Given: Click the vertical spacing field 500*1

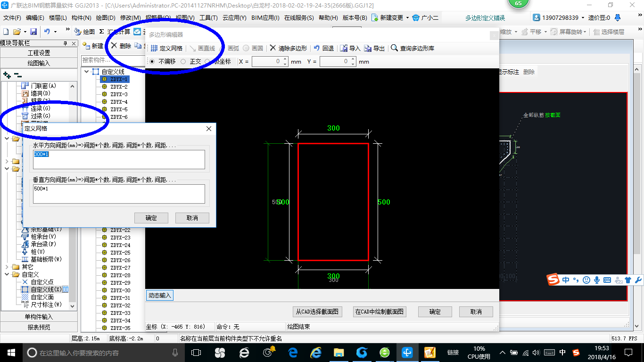Looking at the screenshot, I should pos(119,194).
